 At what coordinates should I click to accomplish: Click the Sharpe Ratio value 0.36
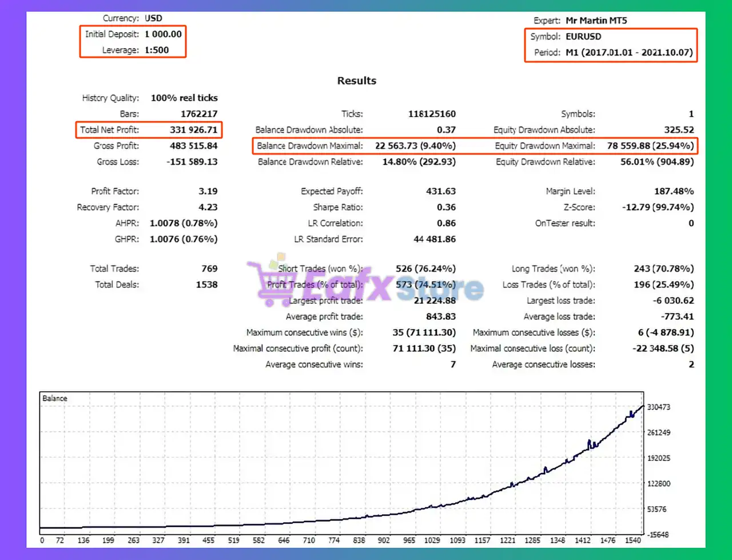coord(446,207)
